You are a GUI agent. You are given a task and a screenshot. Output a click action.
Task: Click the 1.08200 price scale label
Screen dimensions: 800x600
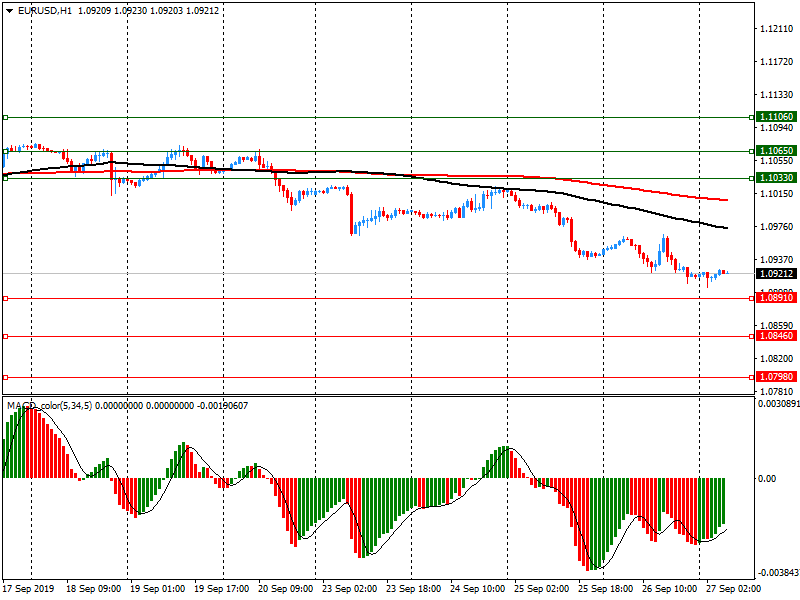[x=777, y=359]
